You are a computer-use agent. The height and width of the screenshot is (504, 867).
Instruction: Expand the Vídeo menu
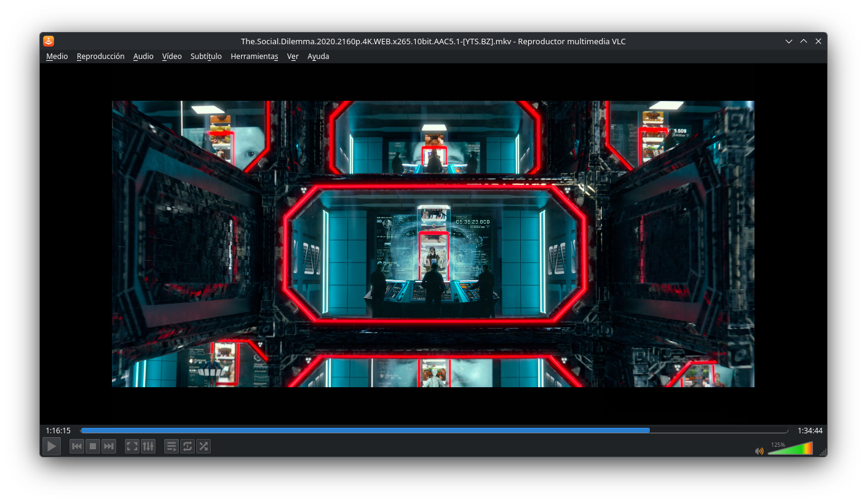click(172, 57)
